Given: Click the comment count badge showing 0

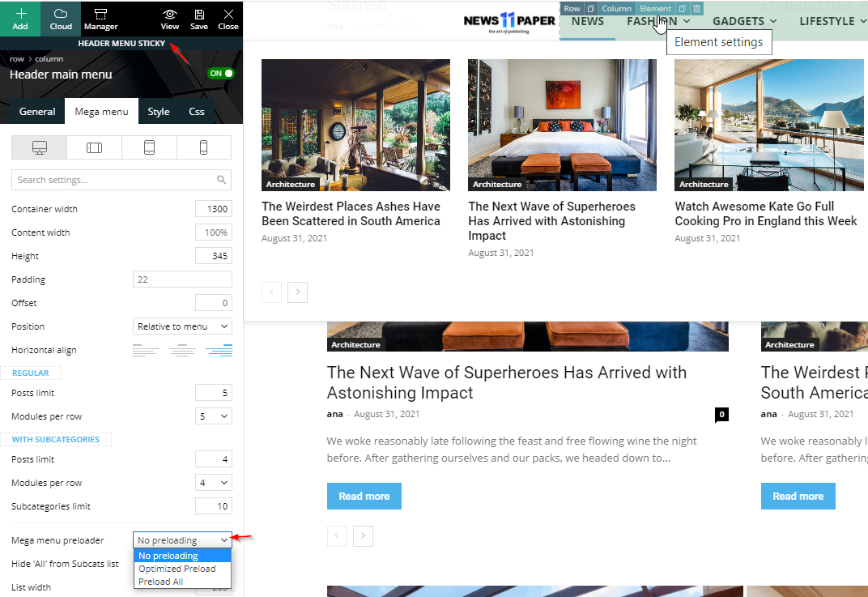Looking at the screenshot, I should [721, 414].
